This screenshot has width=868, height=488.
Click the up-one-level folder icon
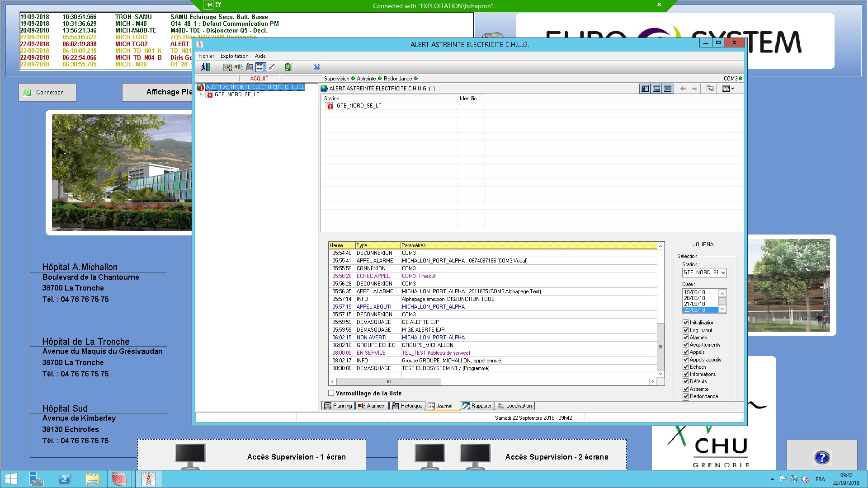pyautogui.click(x=710, y=89)
